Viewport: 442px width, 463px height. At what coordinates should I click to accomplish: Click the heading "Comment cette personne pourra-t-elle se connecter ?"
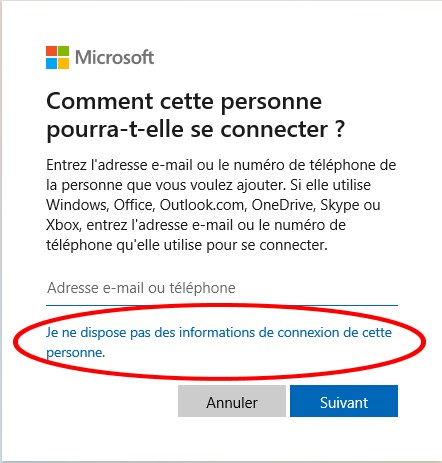[195, 115]
